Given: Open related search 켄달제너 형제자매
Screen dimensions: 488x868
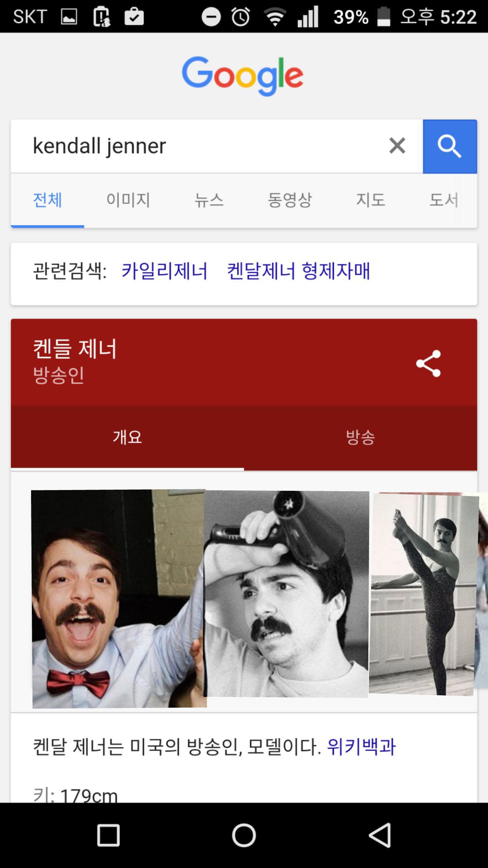Looking at the screenshot, I should (298, 271).
